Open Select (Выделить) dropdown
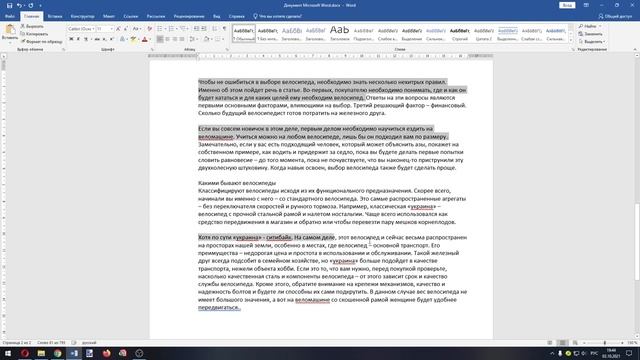 point(592,42)
